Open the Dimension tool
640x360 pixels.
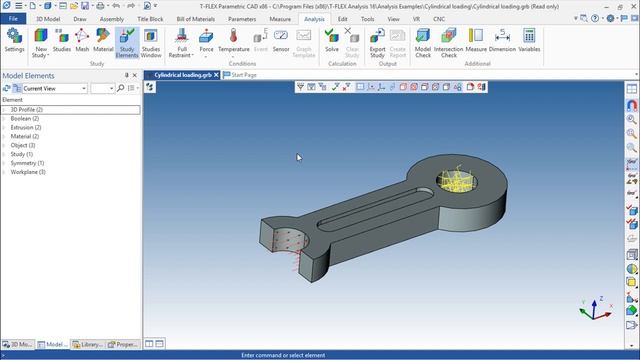click(x=502, y=40)
